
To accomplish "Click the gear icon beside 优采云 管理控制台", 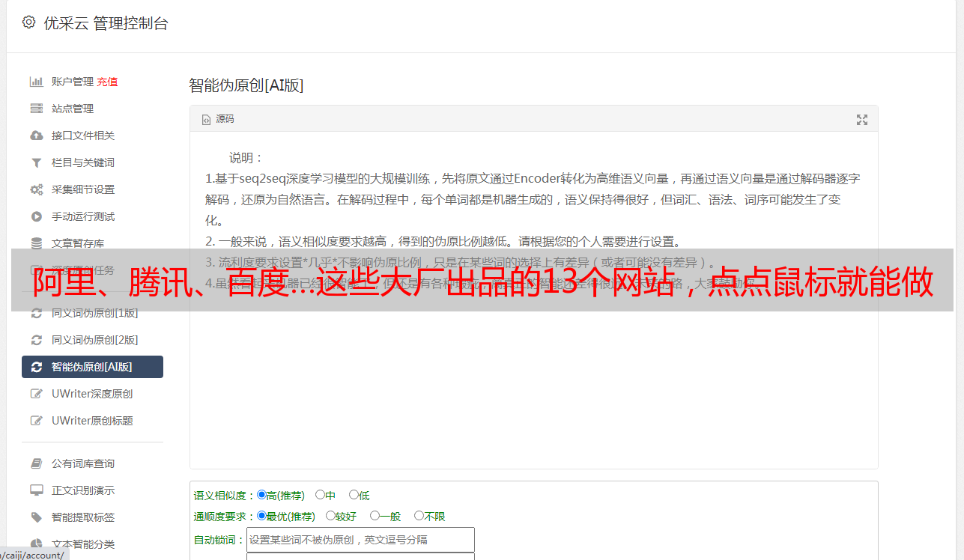I will (x=28, y=22).
